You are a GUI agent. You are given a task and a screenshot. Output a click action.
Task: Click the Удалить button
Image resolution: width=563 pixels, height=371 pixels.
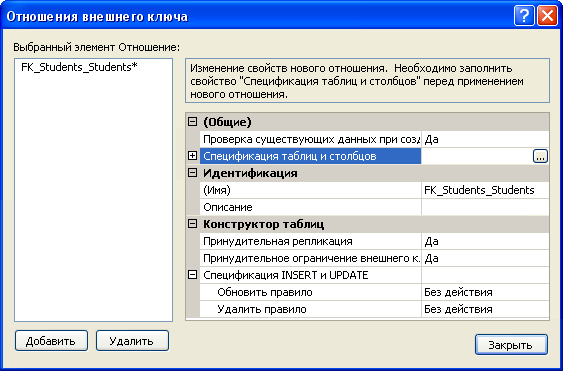point(132,340)
